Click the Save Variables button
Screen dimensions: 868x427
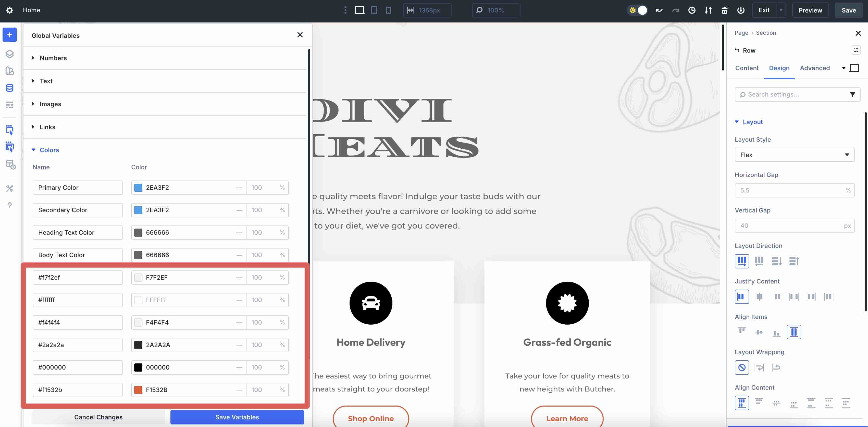pos(237,417)
